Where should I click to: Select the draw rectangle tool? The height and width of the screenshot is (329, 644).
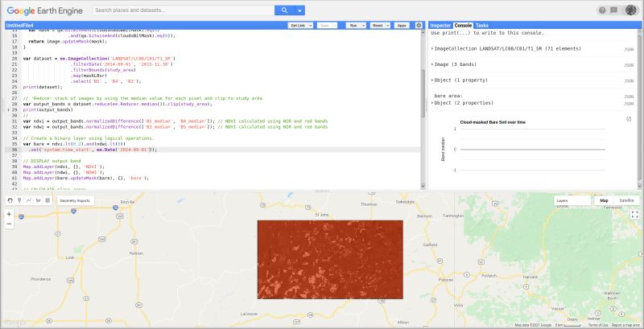[47, 200]
